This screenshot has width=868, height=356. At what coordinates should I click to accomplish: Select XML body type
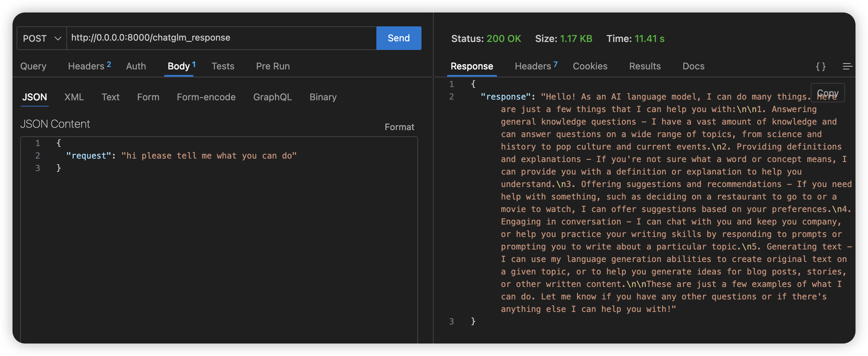pos(74,97)
